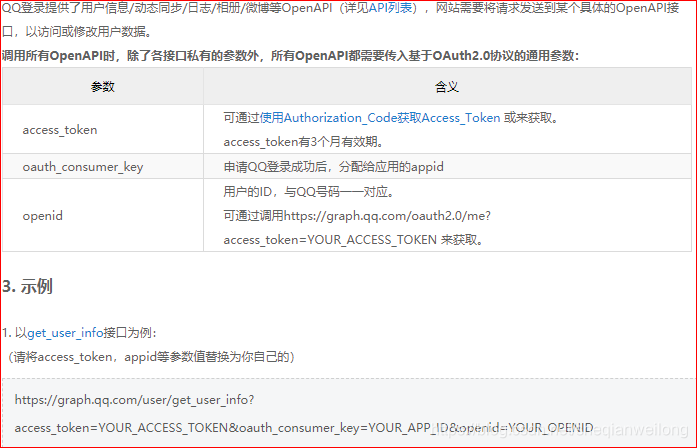Image resolution: width=697 pixels, height=448 pixels.
Task: Click the line 口，以访问或修改用户数据
Action: [x=78, y=32]
